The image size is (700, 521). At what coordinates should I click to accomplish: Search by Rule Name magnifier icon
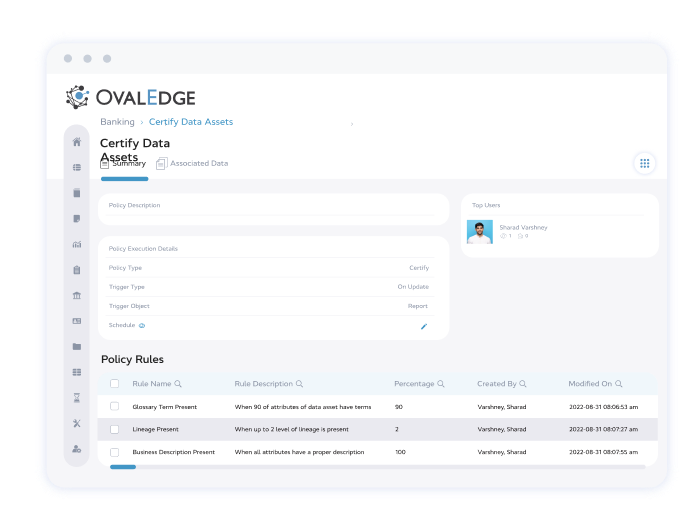click(x=178, y=383)
